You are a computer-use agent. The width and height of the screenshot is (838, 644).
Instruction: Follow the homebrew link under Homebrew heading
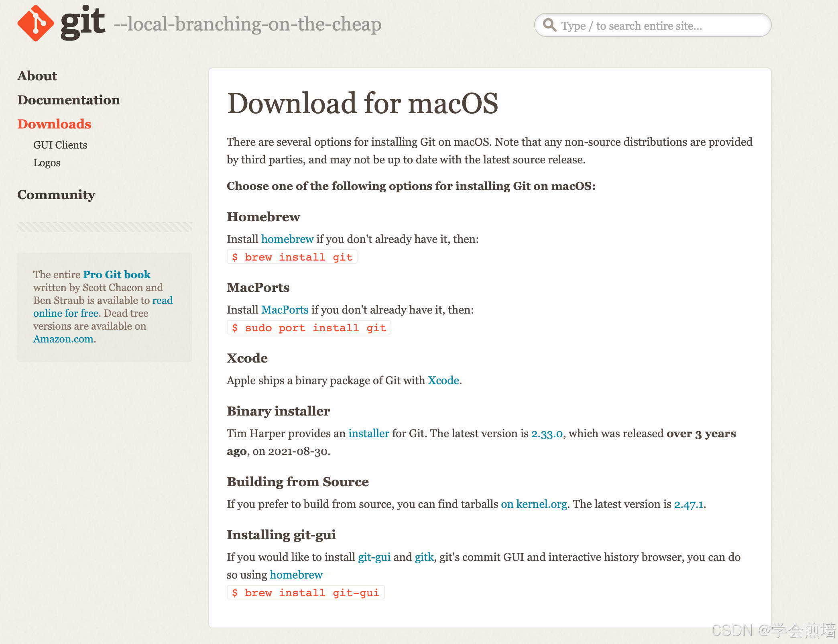coord(287,239)
